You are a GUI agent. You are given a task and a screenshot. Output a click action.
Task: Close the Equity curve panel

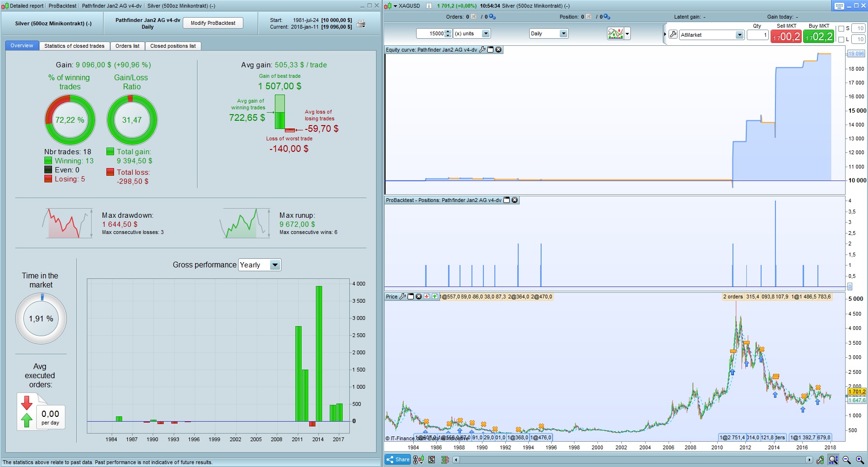(498, 50)
